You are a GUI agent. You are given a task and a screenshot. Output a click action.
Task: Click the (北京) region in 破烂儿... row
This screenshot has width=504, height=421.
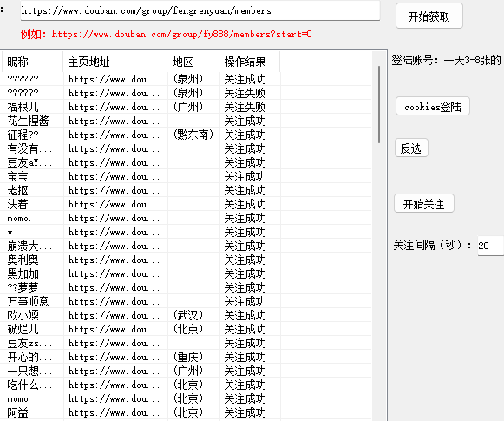point(188,329)
